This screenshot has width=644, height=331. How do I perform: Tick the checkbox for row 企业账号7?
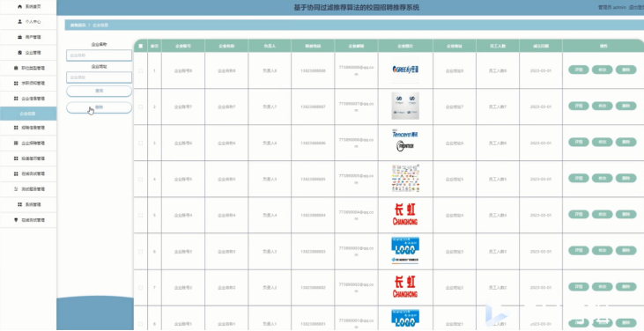141,107
